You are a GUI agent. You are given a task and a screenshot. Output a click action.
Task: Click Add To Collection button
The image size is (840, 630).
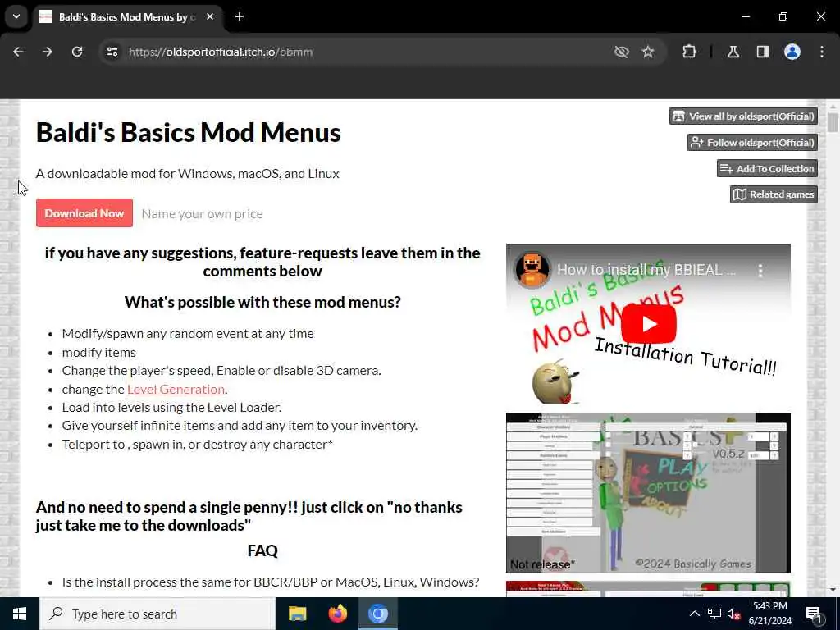point(768,169)
